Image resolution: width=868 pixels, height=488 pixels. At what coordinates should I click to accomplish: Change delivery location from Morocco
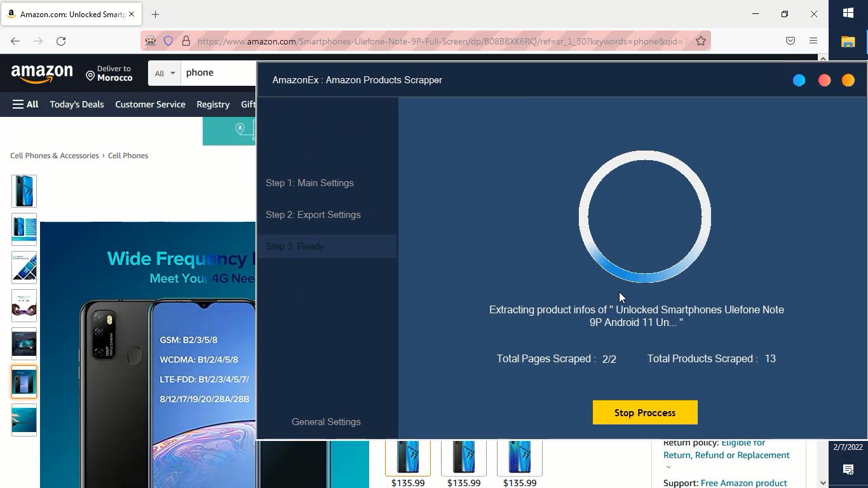point(109,74)
